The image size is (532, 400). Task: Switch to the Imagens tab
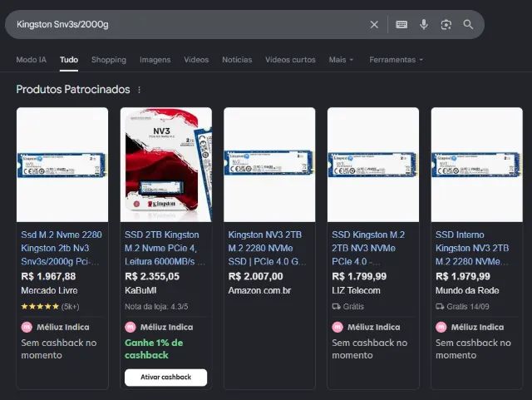[x=155, y=60]
